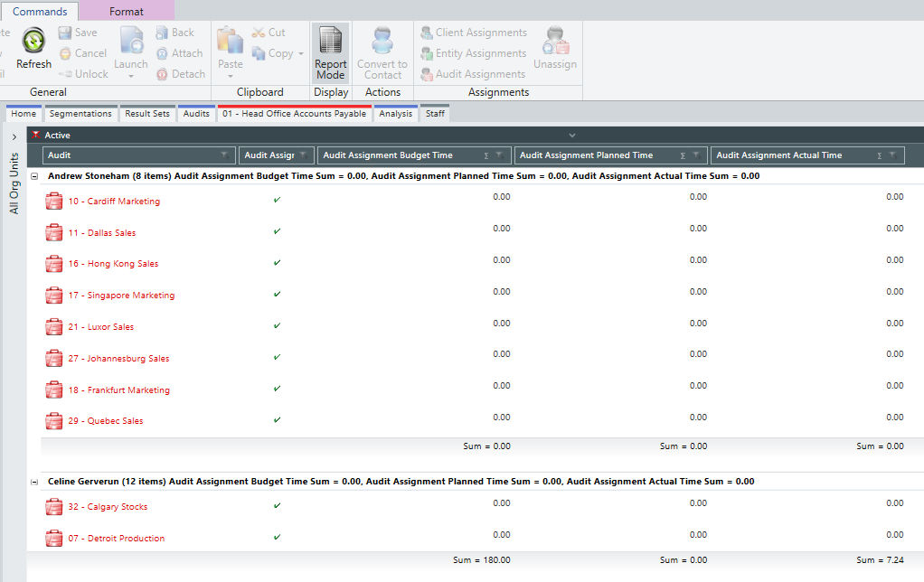Click the Copy icon
Image resolution: width=924 pixels, height=582 pixels.
pos(258,53)
